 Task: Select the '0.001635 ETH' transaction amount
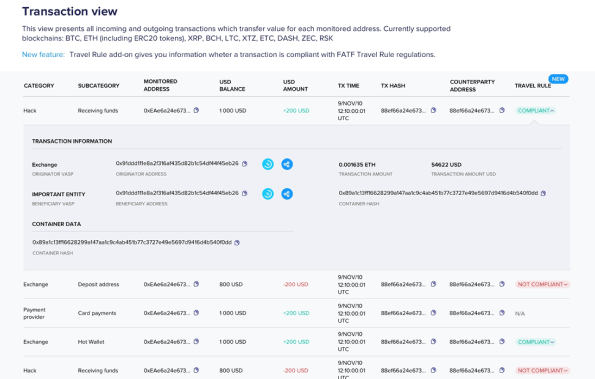pyautogui.click(x=357, y=165)
